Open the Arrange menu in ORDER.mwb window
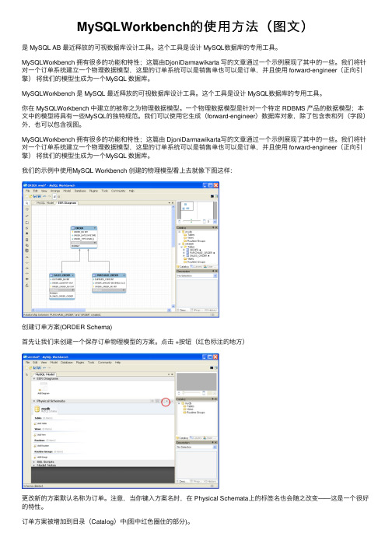 [55, 191]
